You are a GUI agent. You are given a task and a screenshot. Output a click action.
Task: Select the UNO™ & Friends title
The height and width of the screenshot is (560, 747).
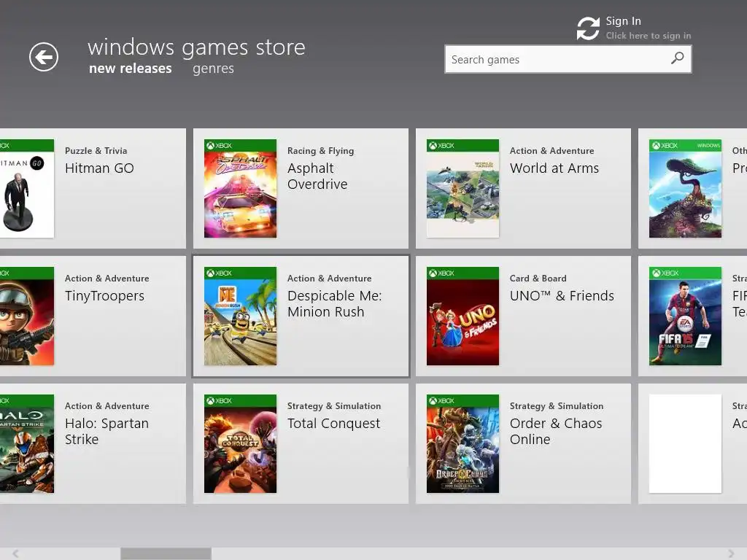point(562,296)
